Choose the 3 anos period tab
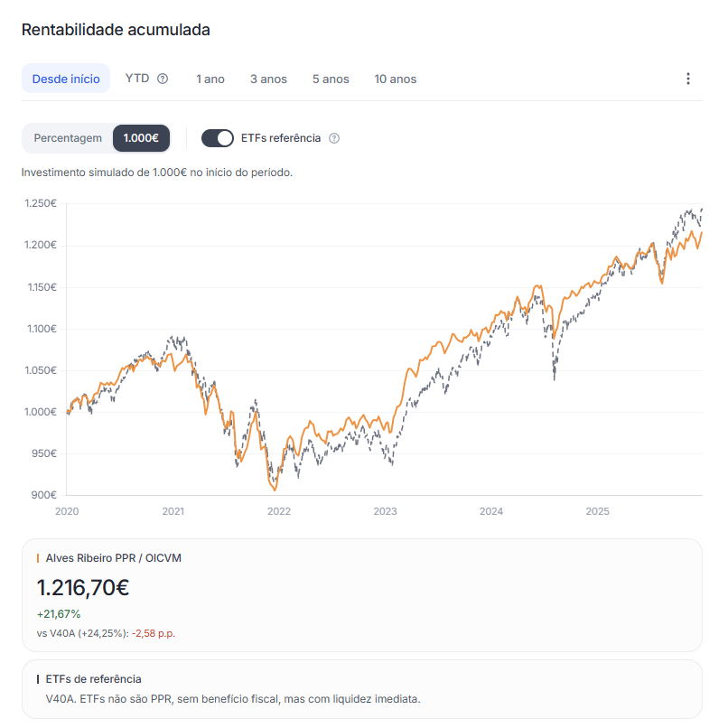 pos(269,79)
